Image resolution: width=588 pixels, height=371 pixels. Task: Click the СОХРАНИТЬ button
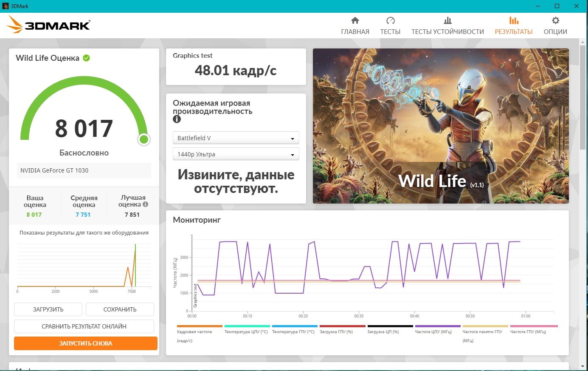pyautogui.click(x=120, y=309)
